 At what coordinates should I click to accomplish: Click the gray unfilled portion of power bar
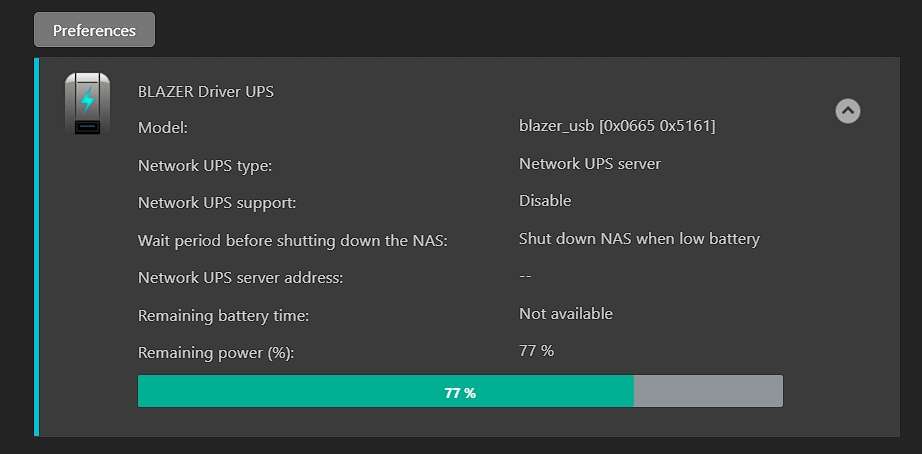[708, 391]
